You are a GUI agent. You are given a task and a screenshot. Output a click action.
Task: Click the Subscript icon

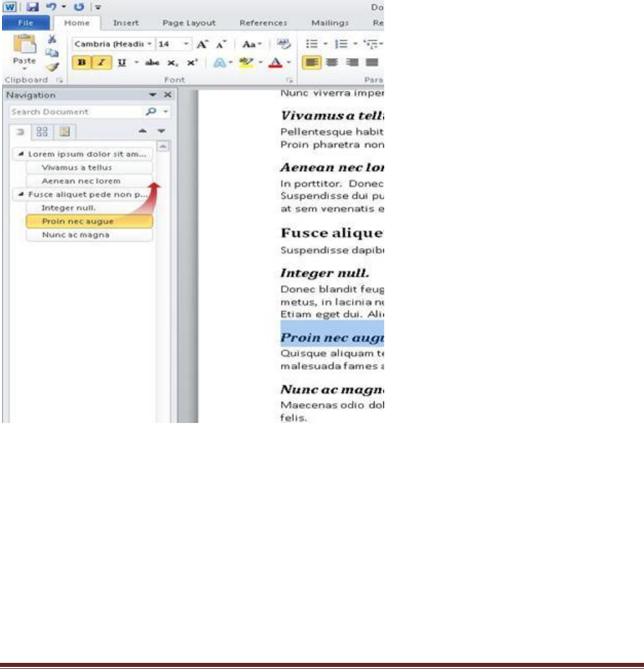(x=174, y=62)
